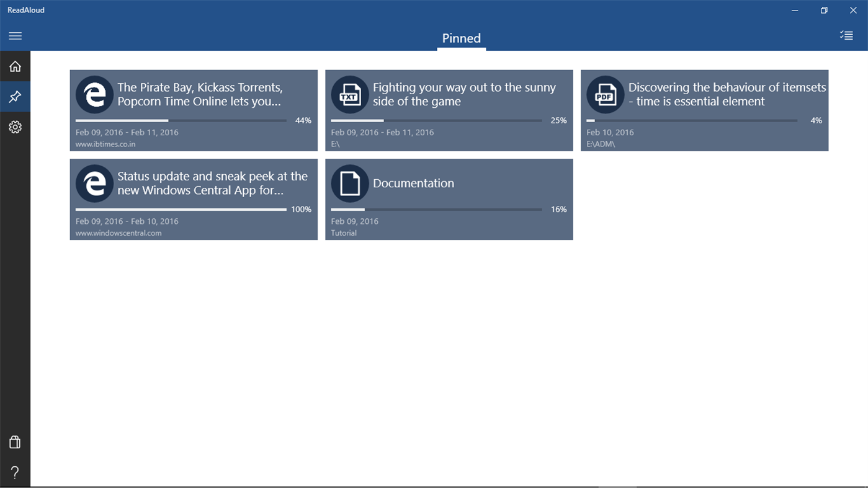The image size is (868, 488).
Task: Open help via the question mark icon
Action: coord(14,472)
